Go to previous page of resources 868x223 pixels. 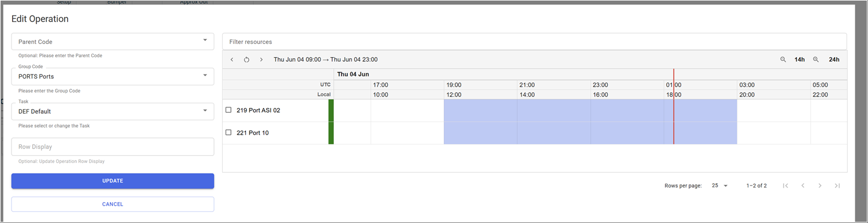803,185
